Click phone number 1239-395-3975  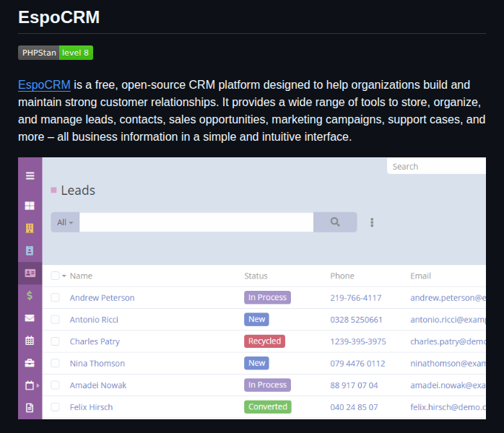[358, 341]
